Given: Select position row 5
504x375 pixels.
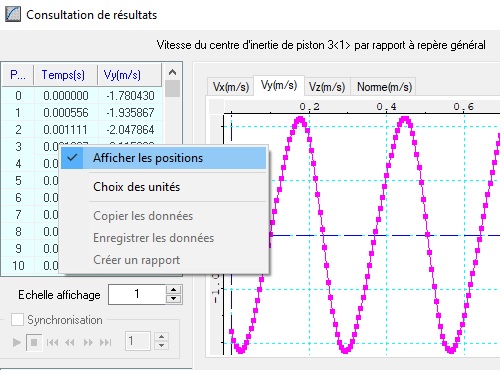Looking at the screenshot, I should pyautogui.click(x=18, y=181).
